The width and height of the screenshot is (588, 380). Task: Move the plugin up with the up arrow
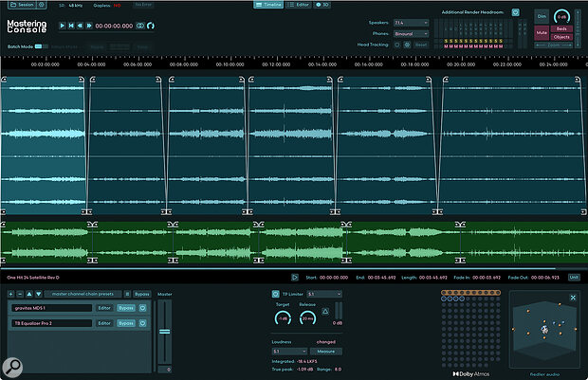[29, 294]
